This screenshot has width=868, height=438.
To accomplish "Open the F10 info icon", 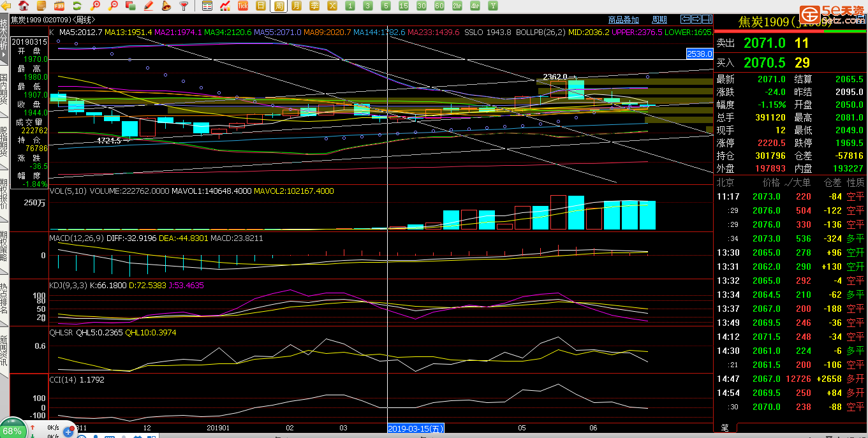I will 59,6.
